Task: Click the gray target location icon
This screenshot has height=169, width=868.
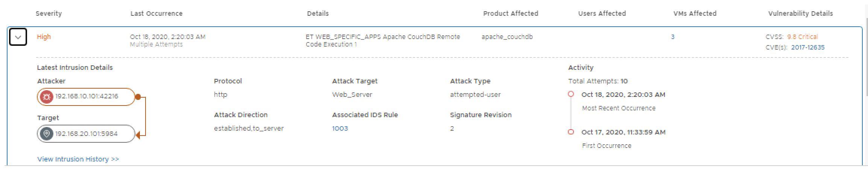Action: click(46, 134)
